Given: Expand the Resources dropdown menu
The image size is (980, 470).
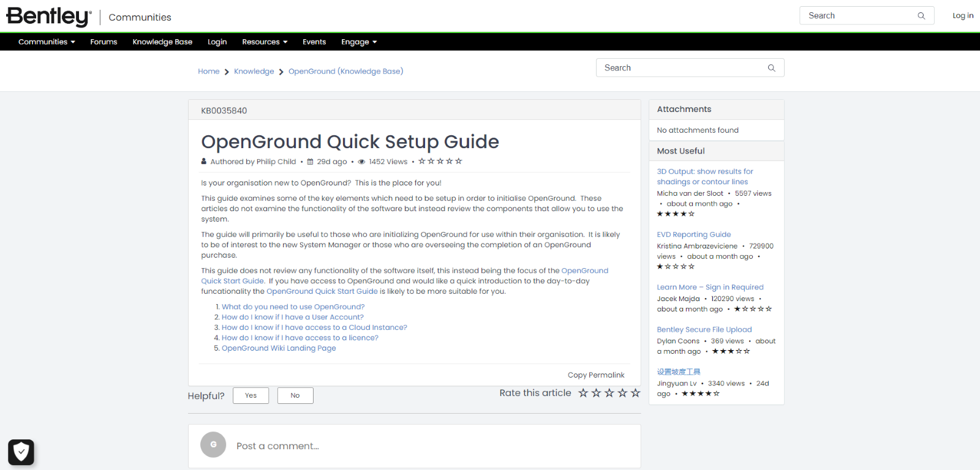Looking at the screenshot, I should point(265,42).
